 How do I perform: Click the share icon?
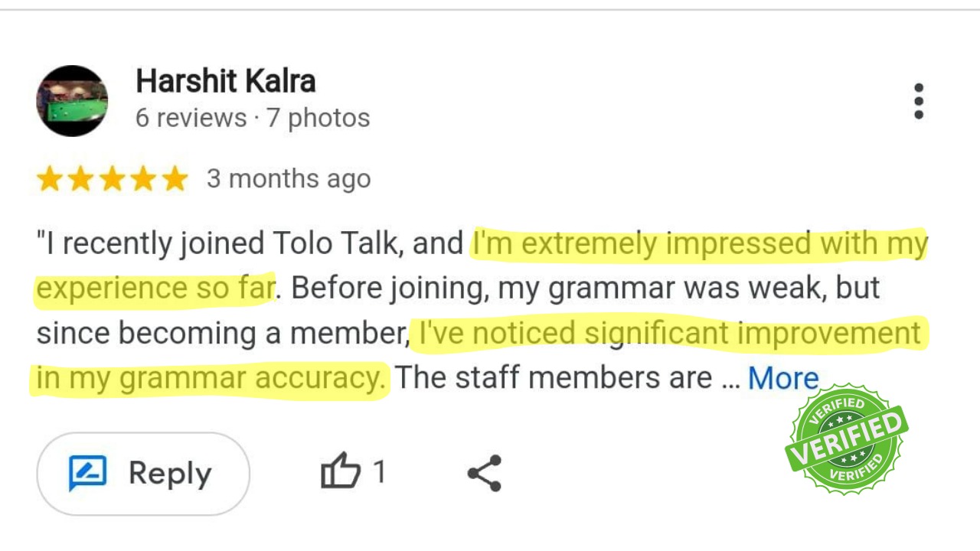click(x=484, y=473)
